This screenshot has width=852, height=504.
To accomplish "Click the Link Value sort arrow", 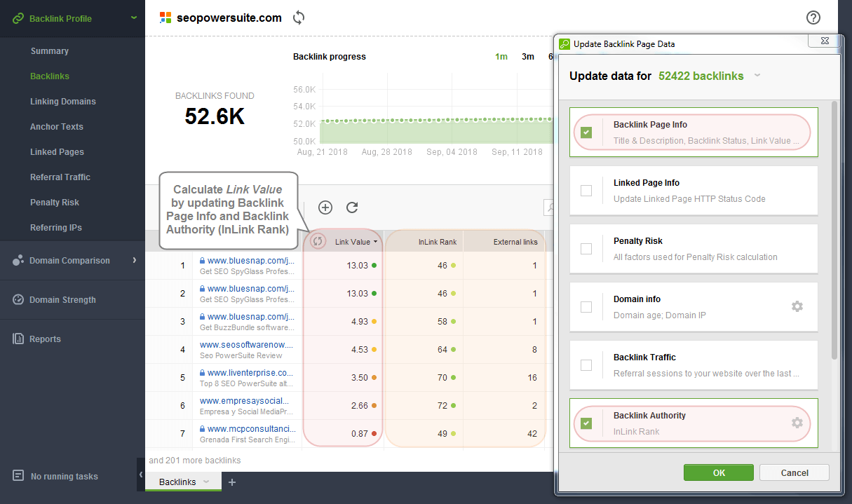I will [x=375, y=242].
